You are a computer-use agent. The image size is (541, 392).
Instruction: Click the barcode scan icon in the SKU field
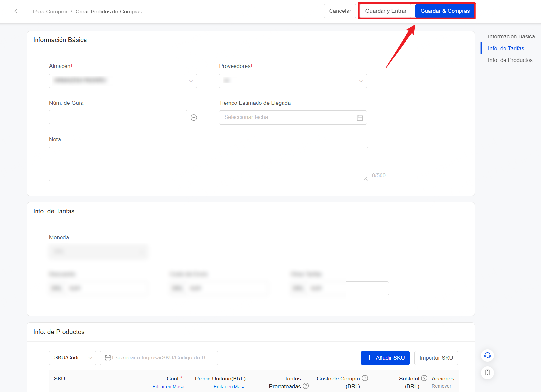(108, 358)
